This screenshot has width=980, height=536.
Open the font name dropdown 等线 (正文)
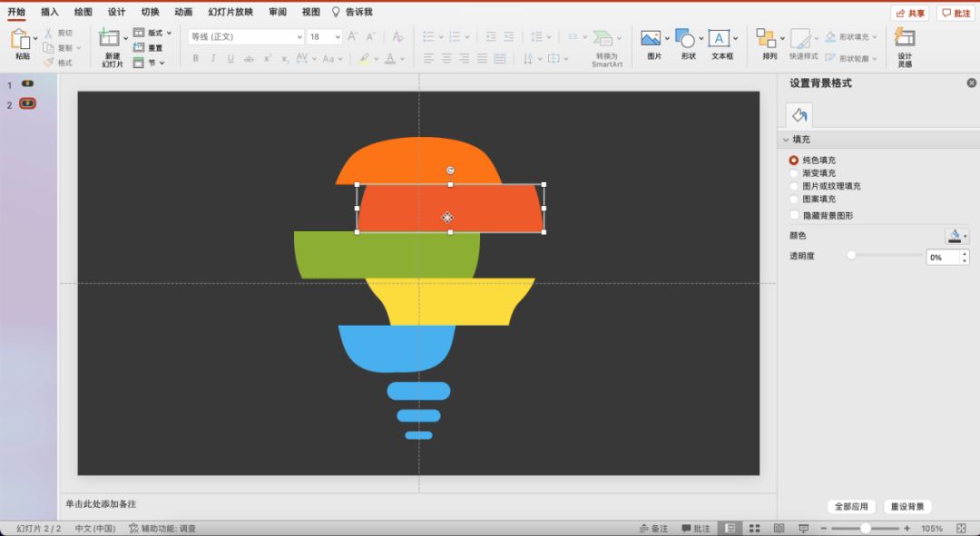tap(246, 37)
